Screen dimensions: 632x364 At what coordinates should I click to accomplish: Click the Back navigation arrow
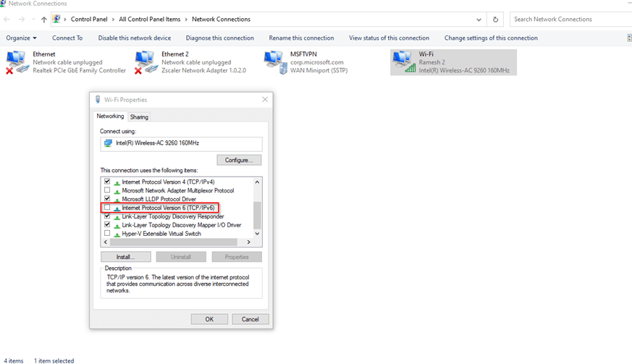click(7, 20)
